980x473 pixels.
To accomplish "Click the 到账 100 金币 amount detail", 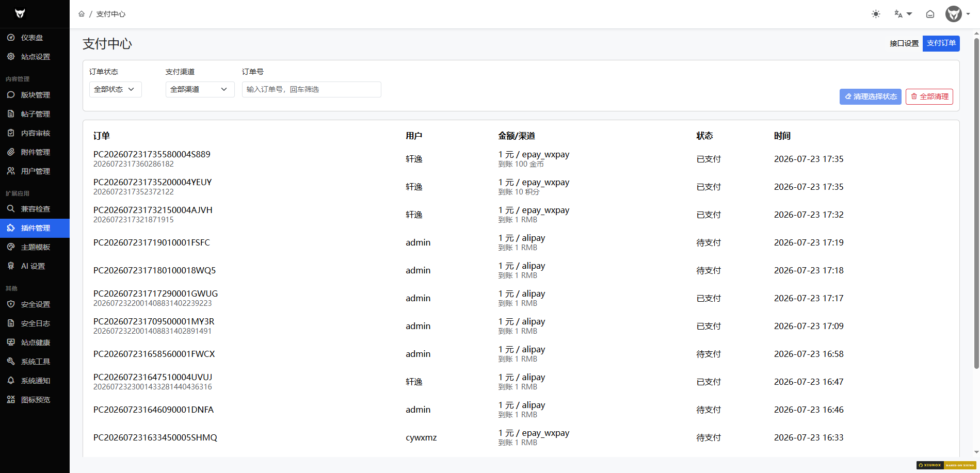I will (521, 164).
